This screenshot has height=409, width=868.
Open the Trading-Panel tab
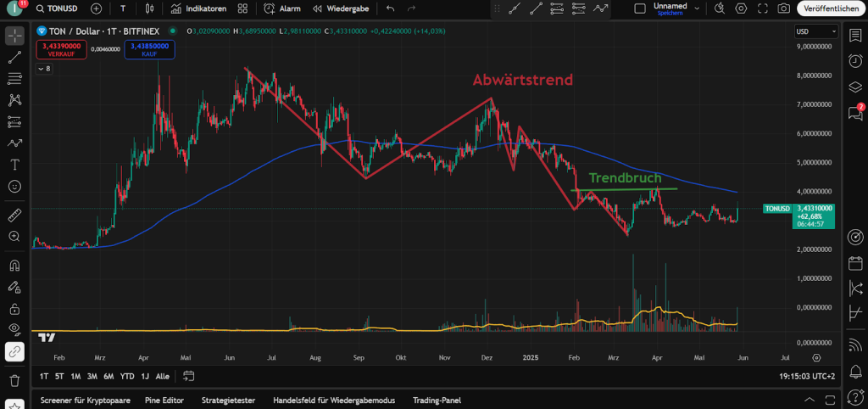(437, 400)
